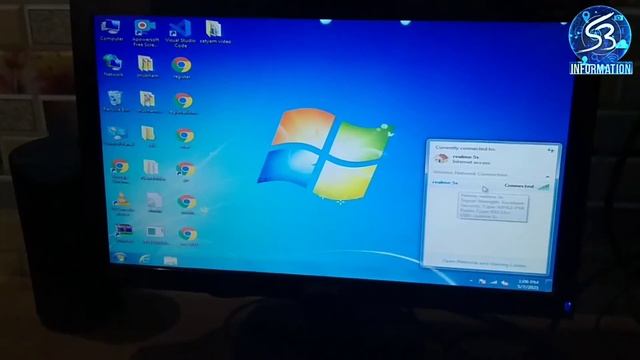Open the Chrome shortcut labeled register
This screenshot has height=360, width=640.
click(181, 68)
